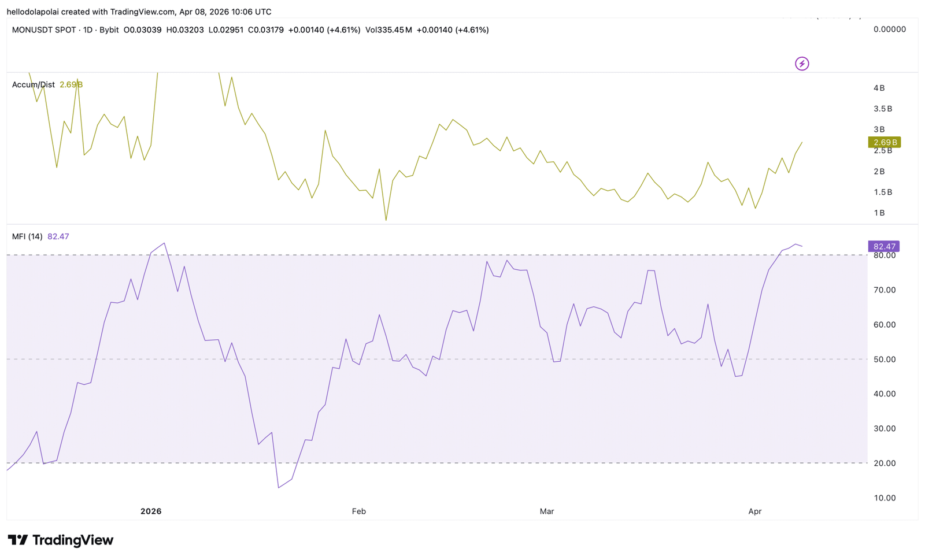Click the Apr date label on time axis

tap(755, 511)
